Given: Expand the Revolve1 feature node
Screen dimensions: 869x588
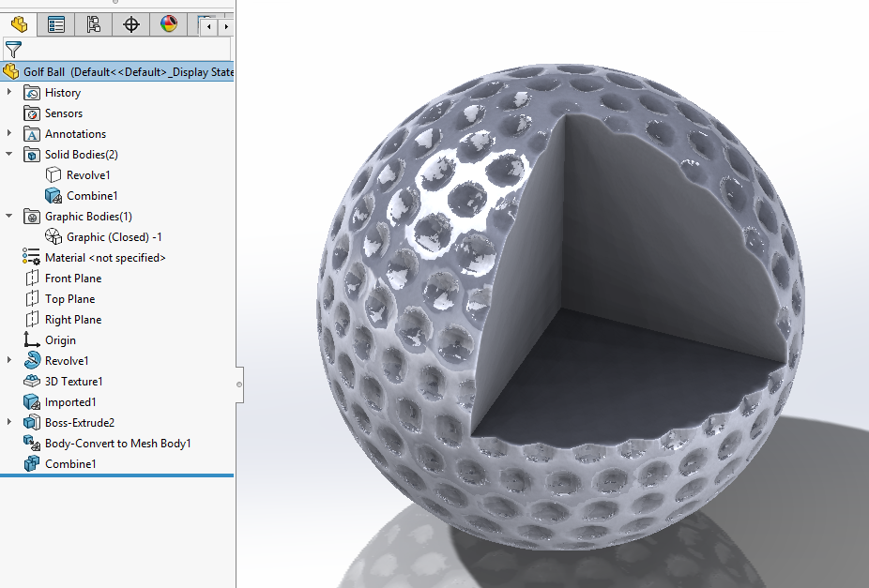Looking at the screenshot, I should click(x=8, y=360).
